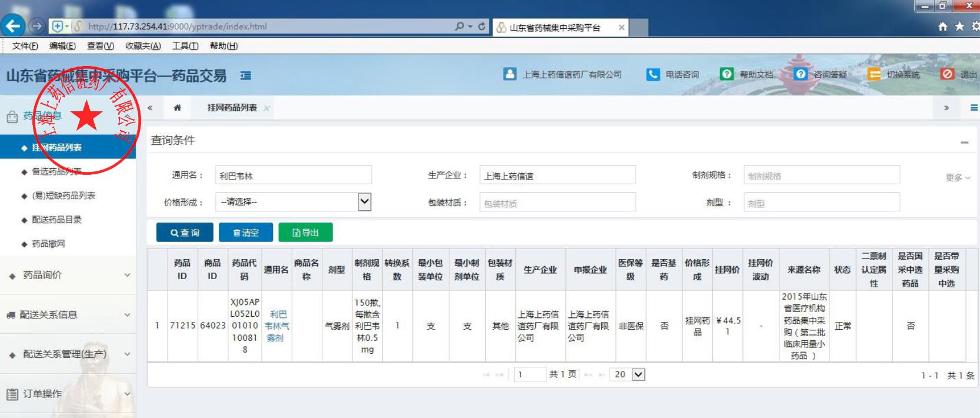Click the 导出 export button

[305, 233]
